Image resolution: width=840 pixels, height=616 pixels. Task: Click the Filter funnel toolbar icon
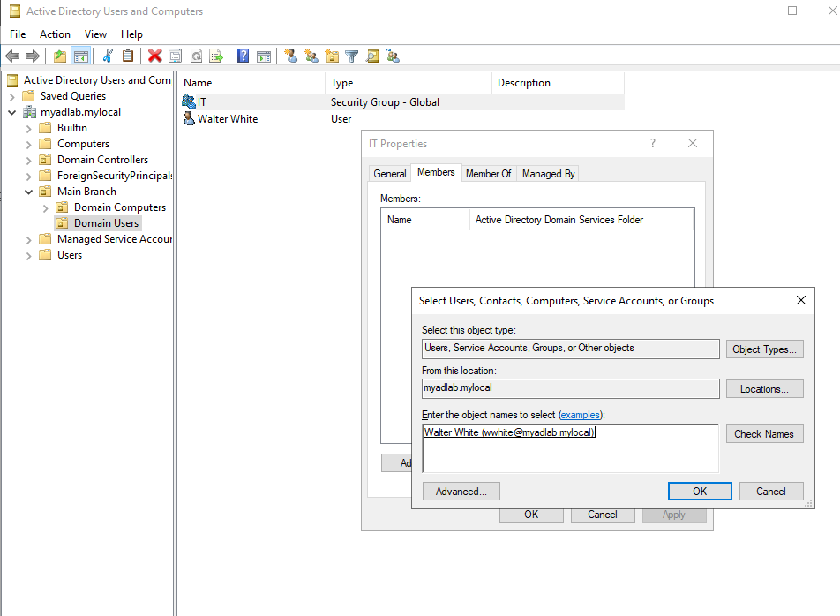click(352, 56)
